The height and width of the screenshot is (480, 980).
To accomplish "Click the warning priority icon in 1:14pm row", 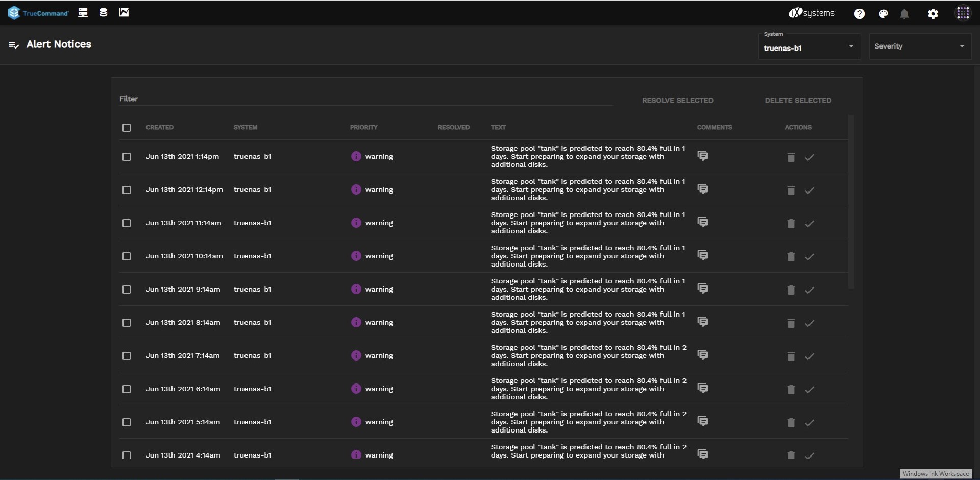I will pyautogui.click(x=356, y=156).
